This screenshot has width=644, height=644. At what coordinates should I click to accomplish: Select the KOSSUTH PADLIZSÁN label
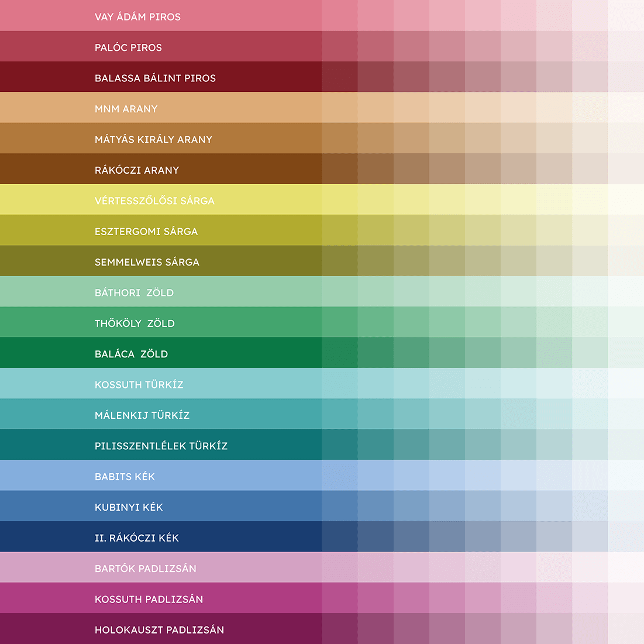tap(149, 599)
